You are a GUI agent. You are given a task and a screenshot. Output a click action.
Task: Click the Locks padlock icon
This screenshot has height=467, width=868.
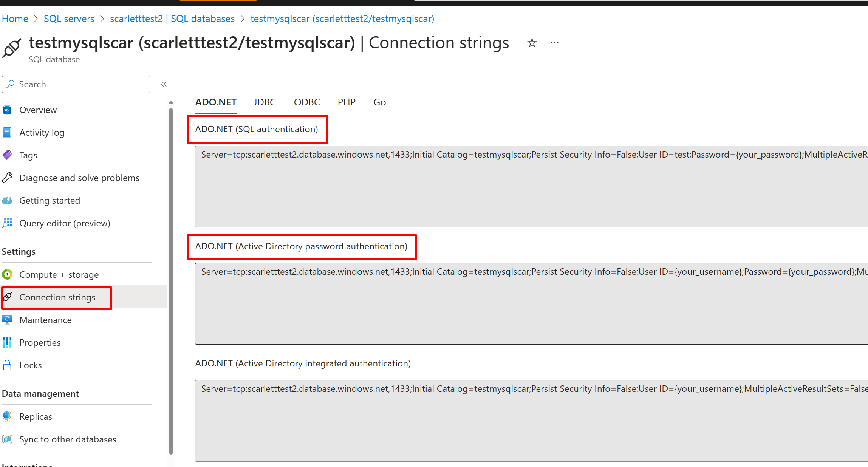click(7, 365)
